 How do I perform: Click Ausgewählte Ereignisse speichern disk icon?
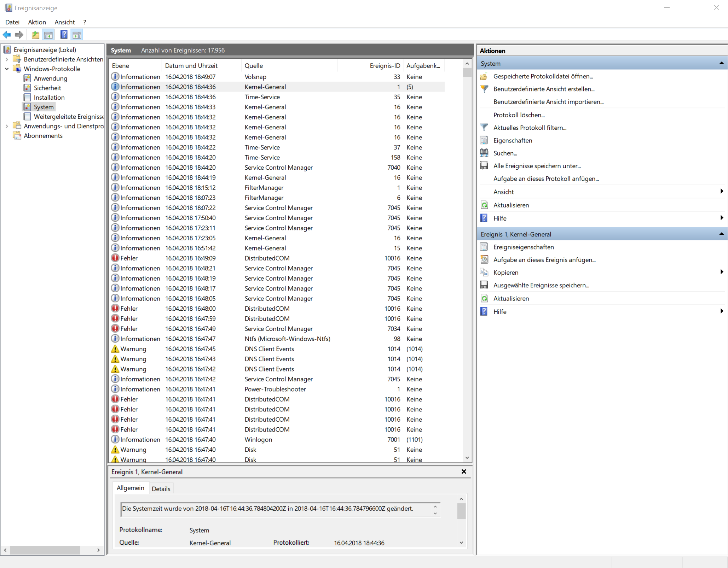[x=484, y=285]
